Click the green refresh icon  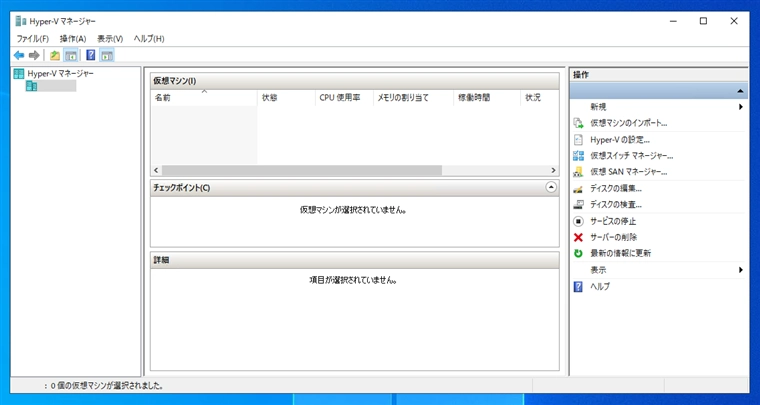coord(578,253)
